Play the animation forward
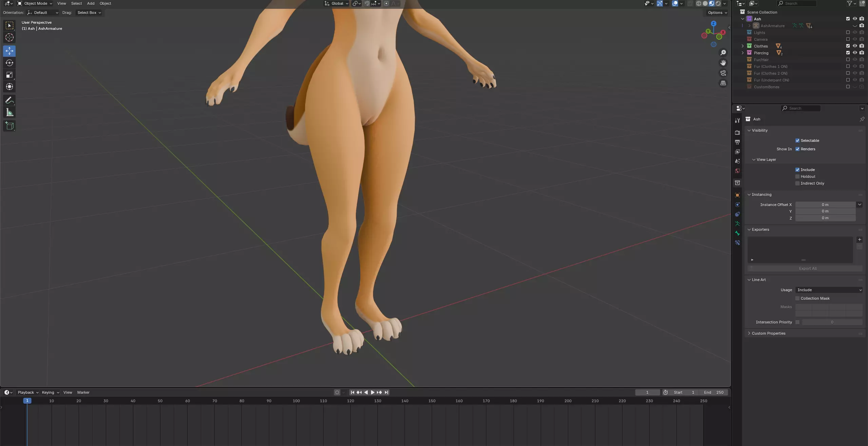Viewport: 868px width, 446px height. [372, 392]
